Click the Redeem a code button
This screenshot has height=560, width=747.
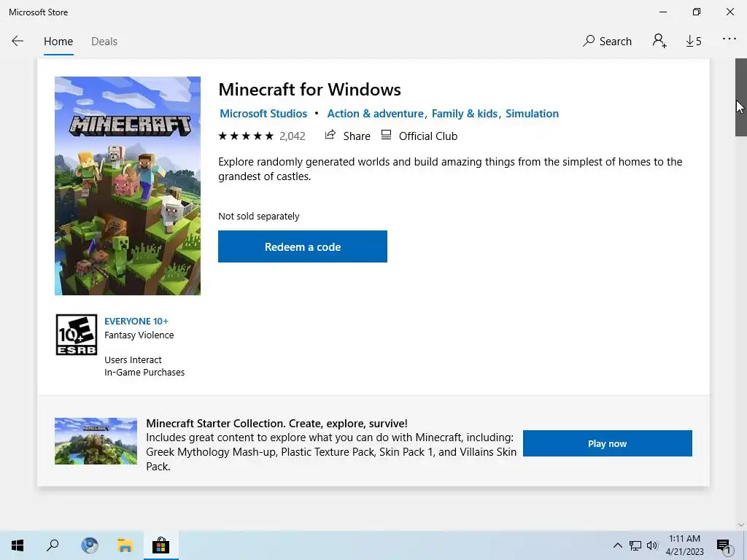coord(303,246)
